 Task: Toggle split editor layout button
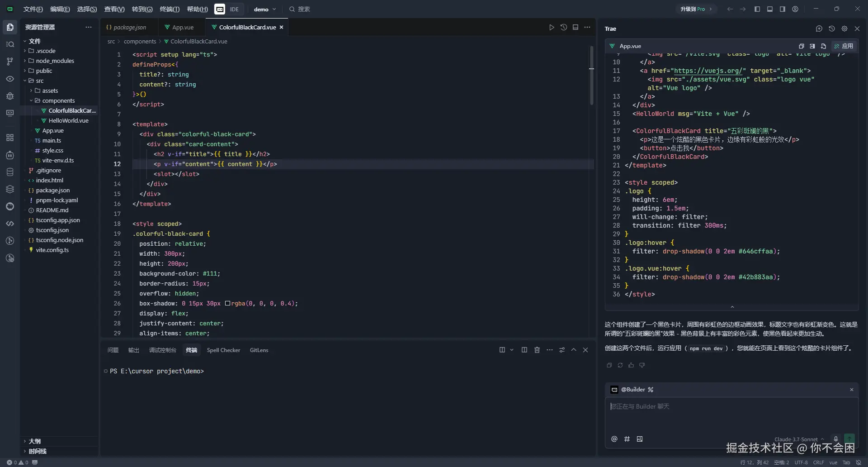pyautogui.click(x=576, y=27)
